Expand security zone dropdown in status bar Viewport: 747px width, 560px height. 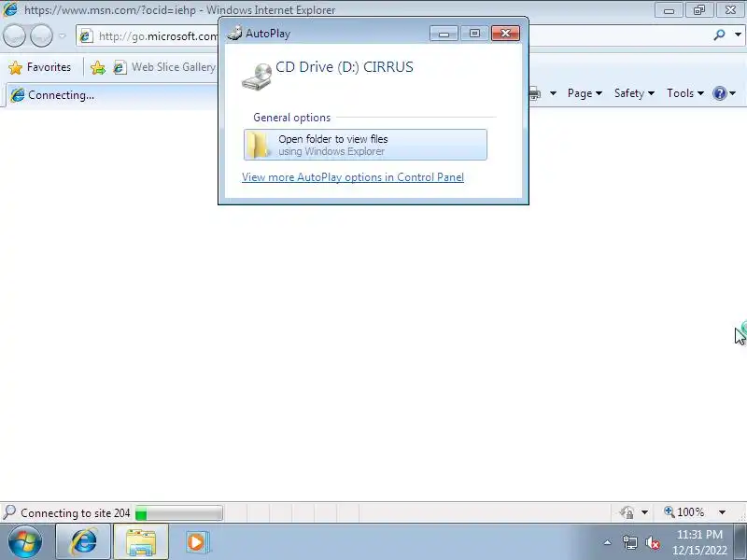[644, 512]
